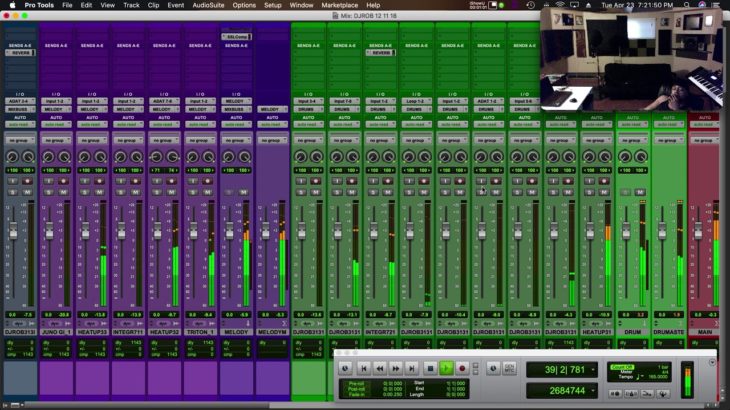Open the Marketplace menu

(x=339, y=5)
